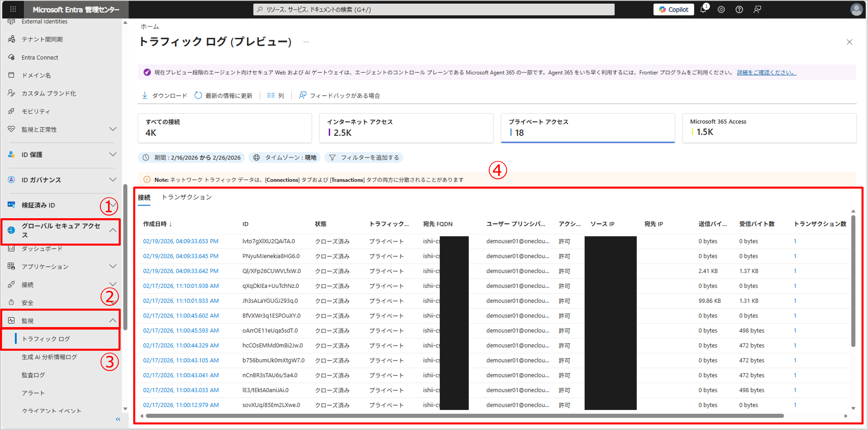This screenshot has height=430, width=868.
Task: Click the フィルターを追加する filter pill
Action: point(364,158)
